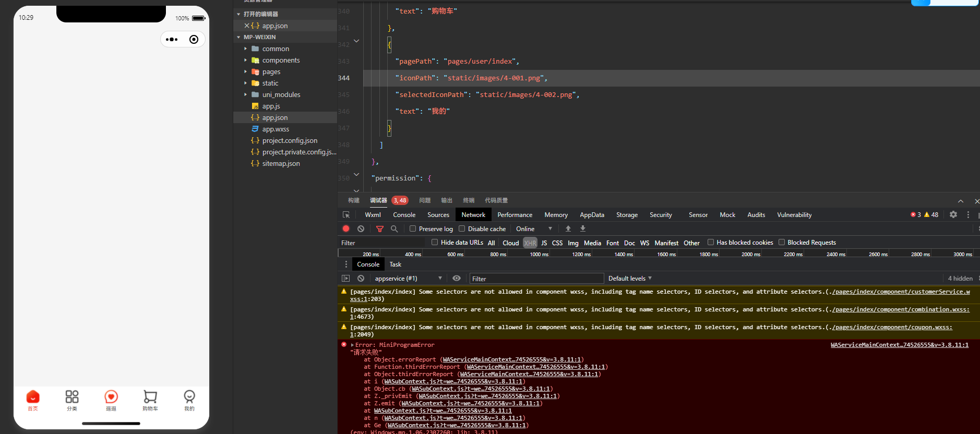Open the Task drawer tab
The image size is (980, 434).
396,264
